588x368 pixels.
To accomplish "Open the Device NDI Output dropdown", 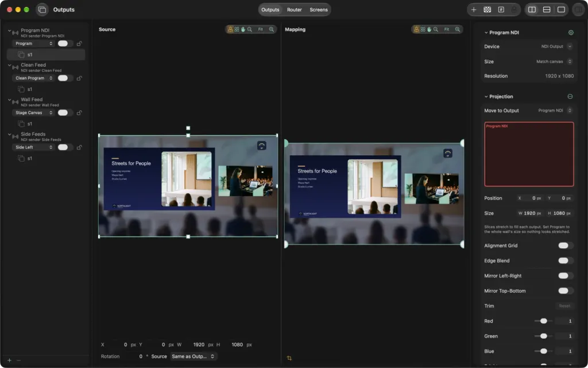I will click(556, 47).
